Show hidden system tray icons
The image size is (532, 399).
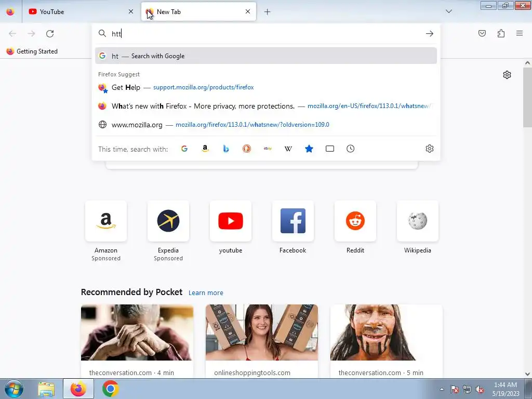pos(442,389)
